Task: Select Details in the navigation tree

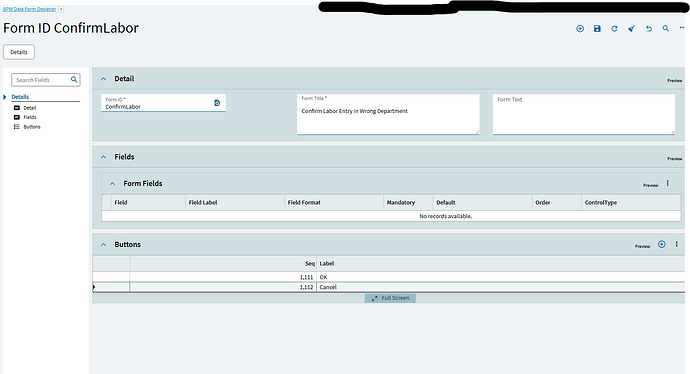Action: (x=20, y=97)
